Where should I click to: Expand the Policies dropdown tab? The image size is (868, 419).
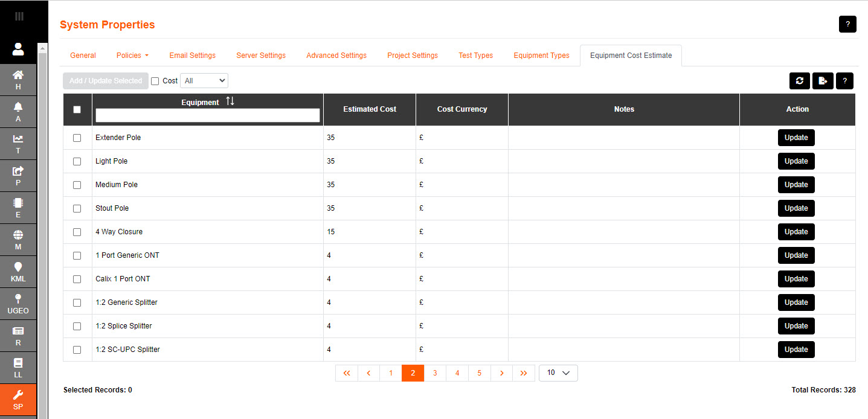132,56
